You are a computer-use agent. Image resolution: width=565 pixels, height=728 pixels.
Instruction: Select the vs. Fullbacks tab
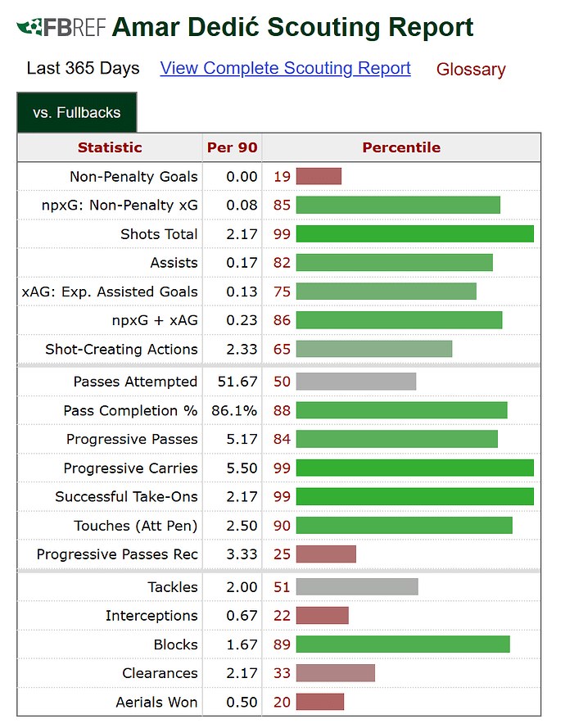click(77, 112)
